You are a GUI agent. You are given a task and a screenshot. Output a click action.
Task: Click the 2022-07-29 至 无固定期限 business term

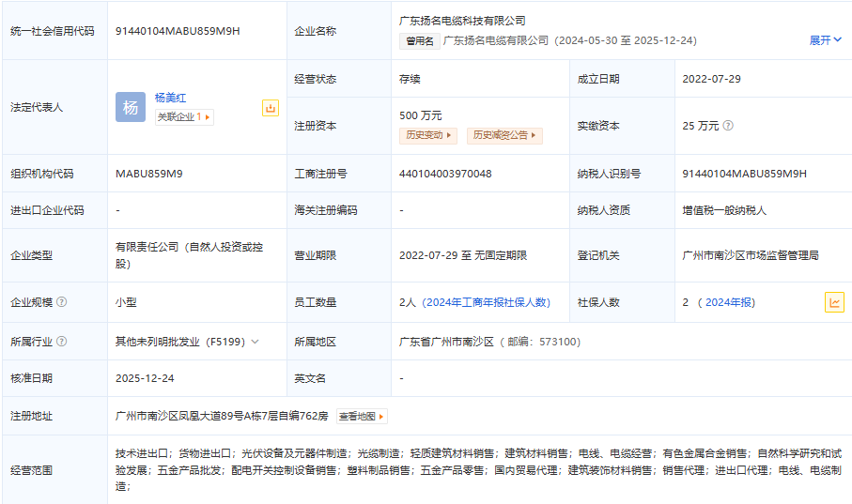click(x=463, y=255)
